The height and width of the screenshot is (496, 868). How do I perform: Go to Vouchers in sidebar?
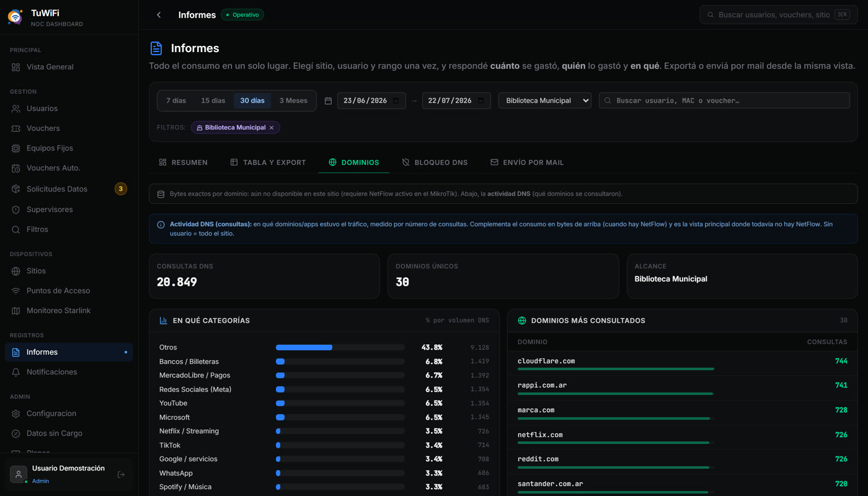pyautogui.click(x=69, y=128)
